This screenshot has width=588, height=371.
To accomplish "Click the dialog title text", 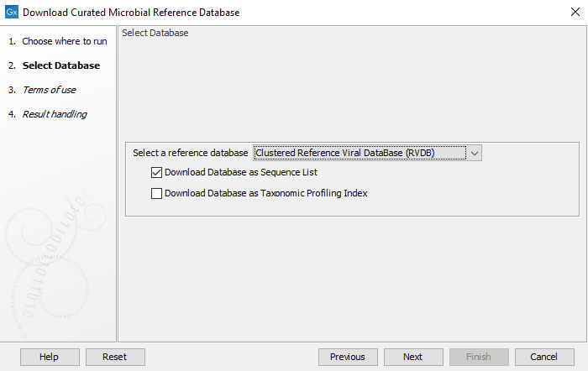I will pyautogui.click(x=131, y=13).
